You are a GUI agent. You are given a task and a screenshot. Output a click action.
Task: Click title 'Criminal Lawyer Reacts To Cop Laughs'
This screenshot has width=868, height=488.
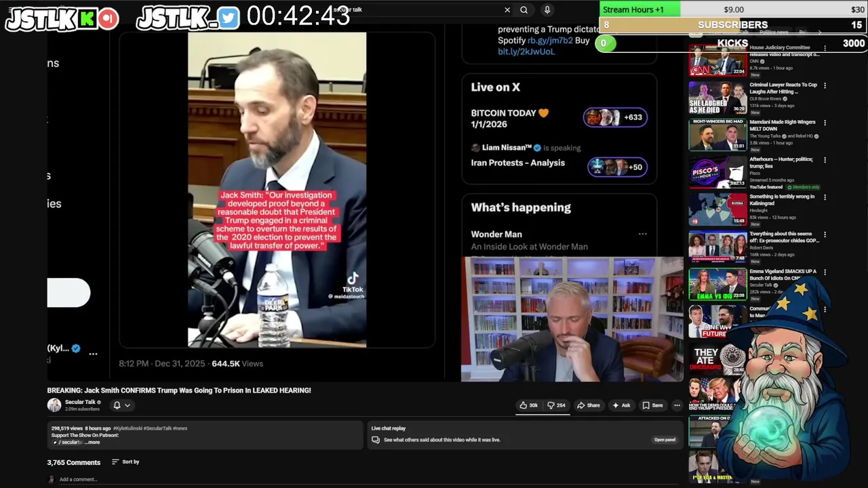tap(783, 88)
